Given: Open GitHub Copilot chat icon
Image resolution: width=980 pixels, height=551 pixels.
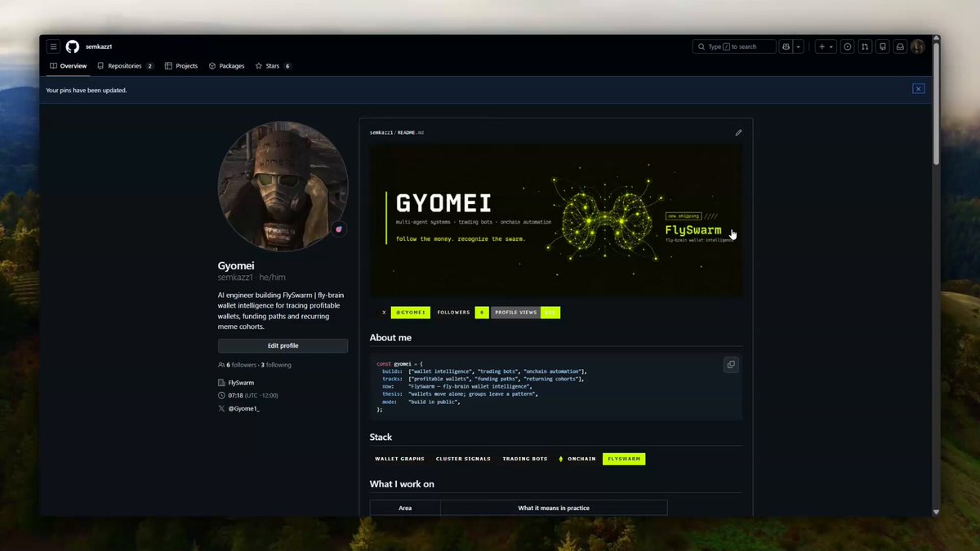Looking at the screenshot, I should (786, 47).
